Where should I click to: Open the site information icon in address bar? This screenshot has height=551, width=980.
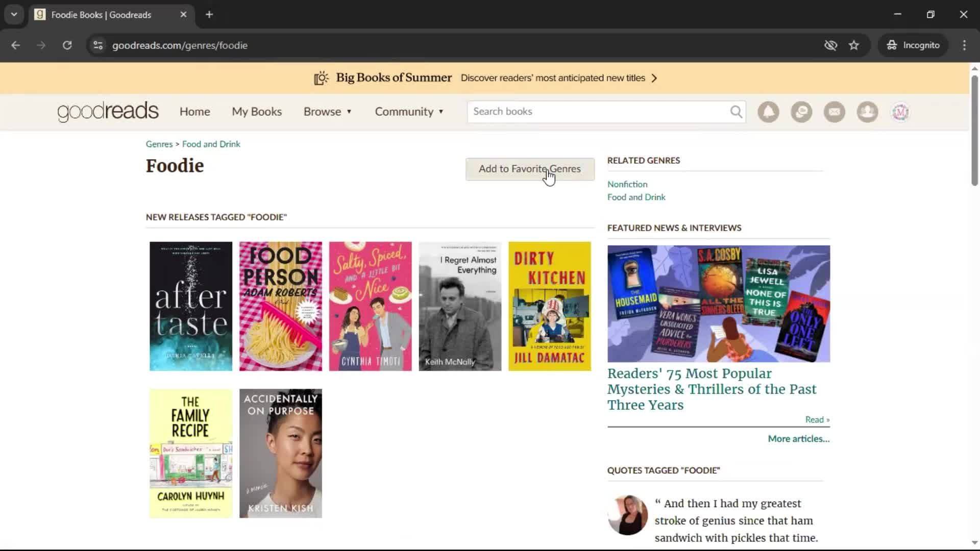click(98, 45)
